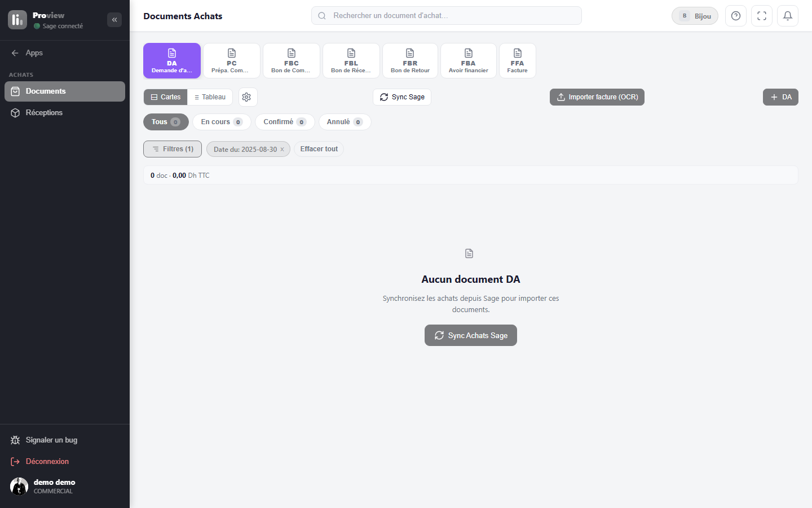Switch to the FBC Bon de Commande tab
Viewport: 812px width, 508px height.
coord(292,60)
